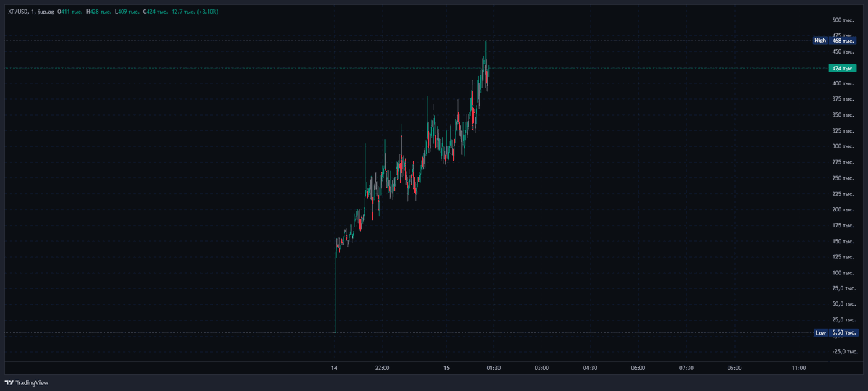868x391 pixels.
Task: Click the 375 тыс. price axis label
Action: coord(843,99)
